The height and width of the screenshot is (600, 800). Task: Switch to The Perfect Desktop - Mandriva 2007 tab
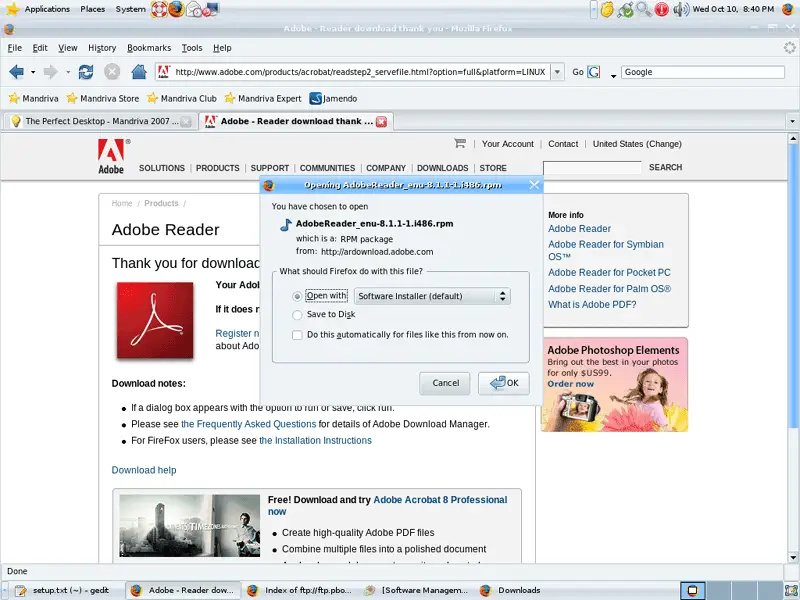pos(101,121)
